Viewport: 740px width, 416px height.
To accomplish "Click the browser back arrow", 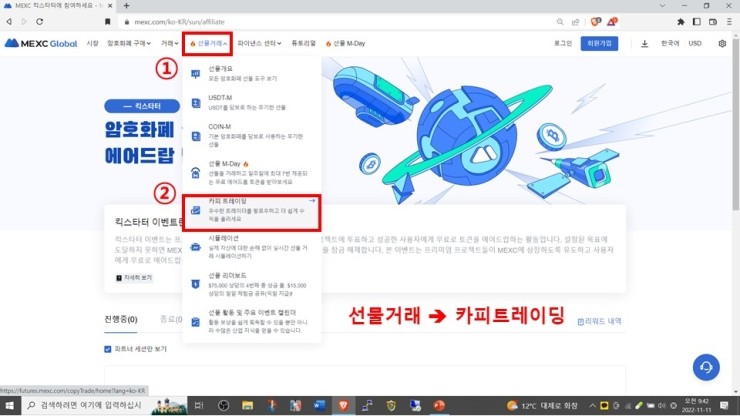I will pyautogui.click(x=9, y=22).
